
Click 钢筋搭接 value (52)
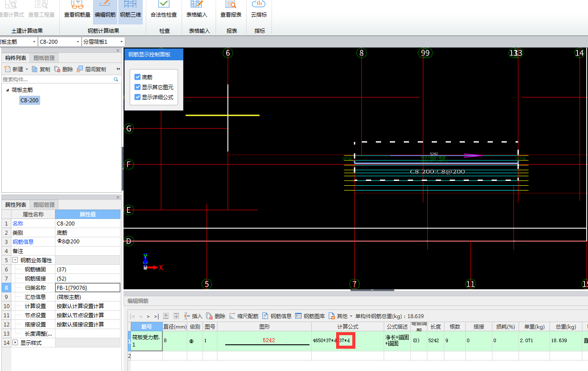pyautogui.click(x=88, y=278)
